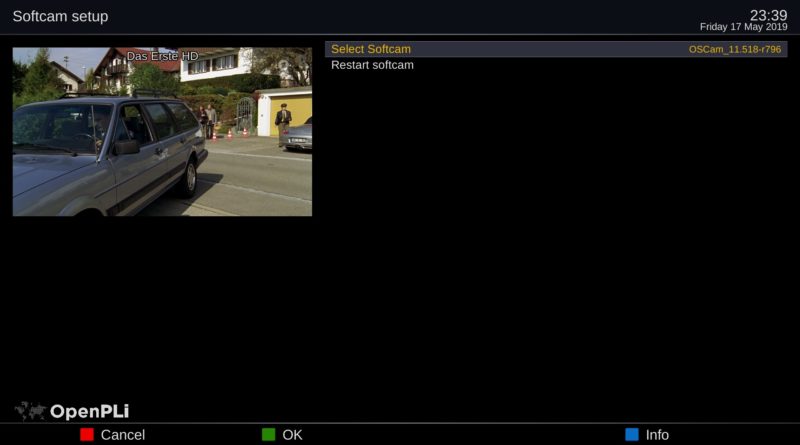800x445 pixels.
Task: Click the date Friday 17 May 2019
Action: coord(743,27)
